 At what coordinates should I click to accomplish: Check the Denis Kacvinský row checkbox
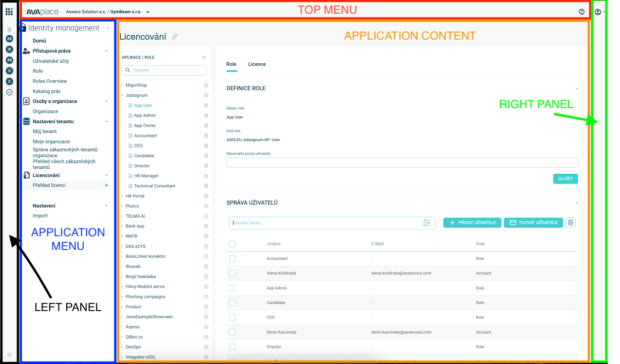pyautogui.click(x=232, y=332)
